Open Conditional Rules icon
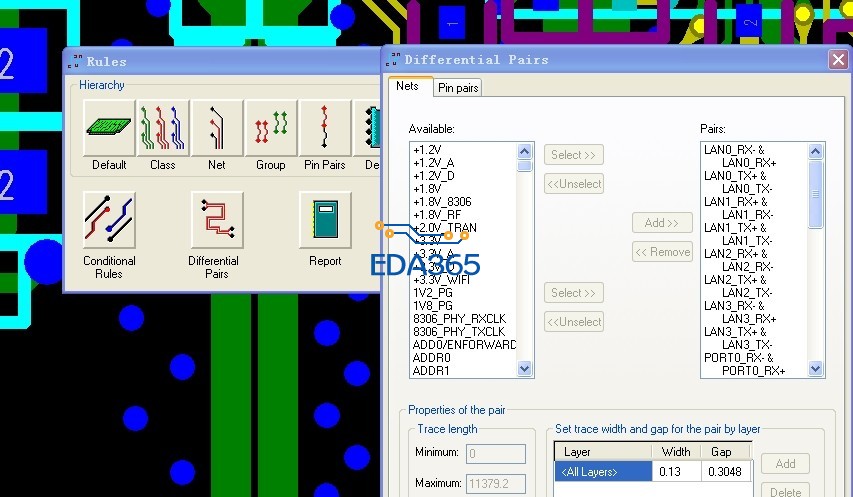The height and width of the screenshot is (497, 853). click(x=109, y=221)
